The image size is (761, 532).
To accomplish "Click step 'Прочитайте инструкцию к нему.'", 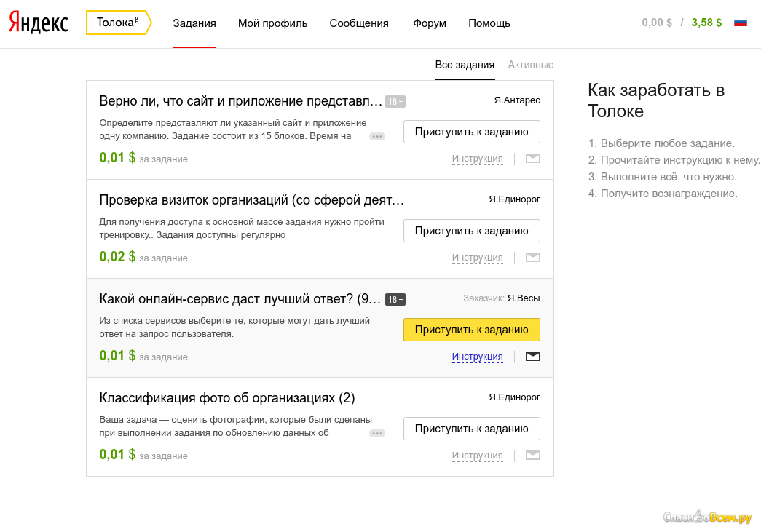I will point(679,160).
